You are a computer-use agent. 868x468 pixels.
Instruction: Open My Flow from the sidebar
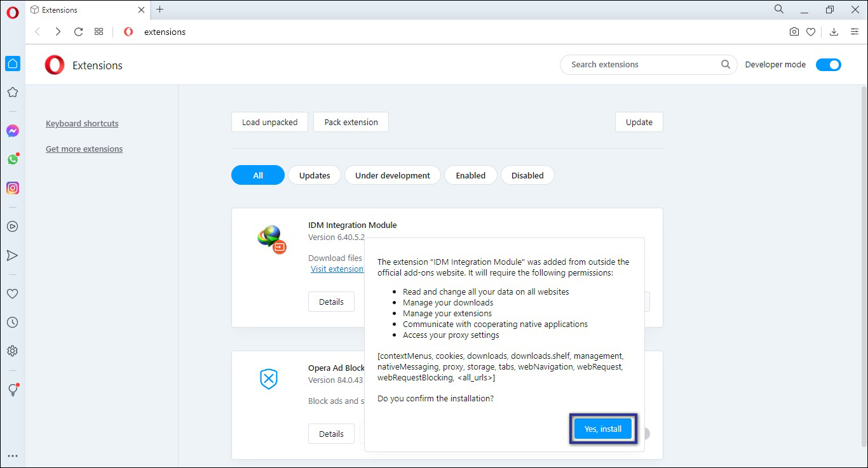[13, 255]
